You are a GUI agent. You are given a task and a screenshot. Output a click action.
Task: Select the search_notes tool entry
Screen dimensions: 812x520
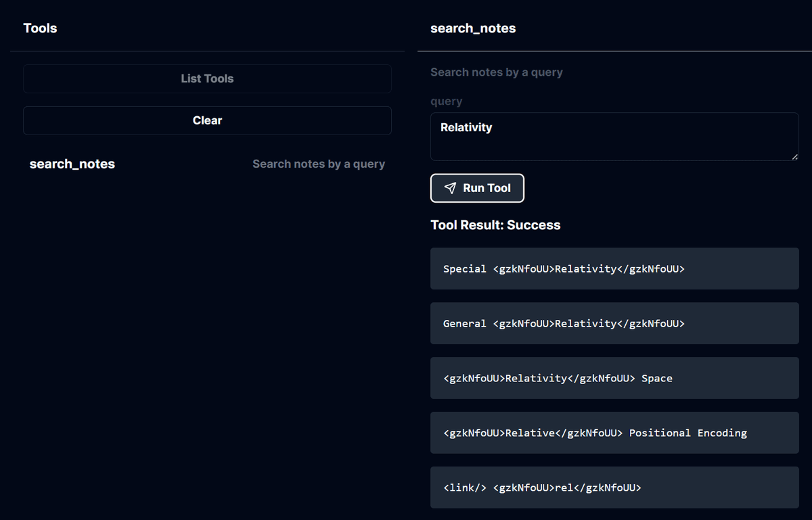pyautogui.click(x=207, y=164)
